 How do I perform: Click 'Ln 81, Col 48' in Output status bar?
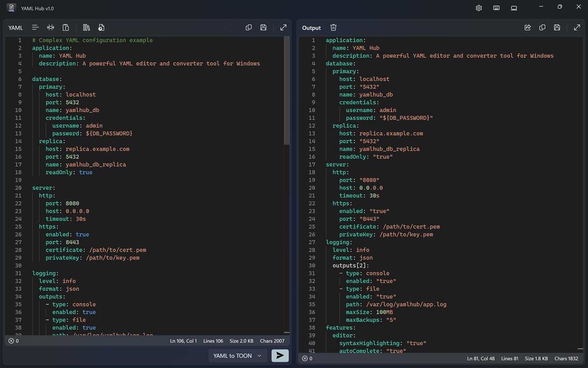click(481, 359)
